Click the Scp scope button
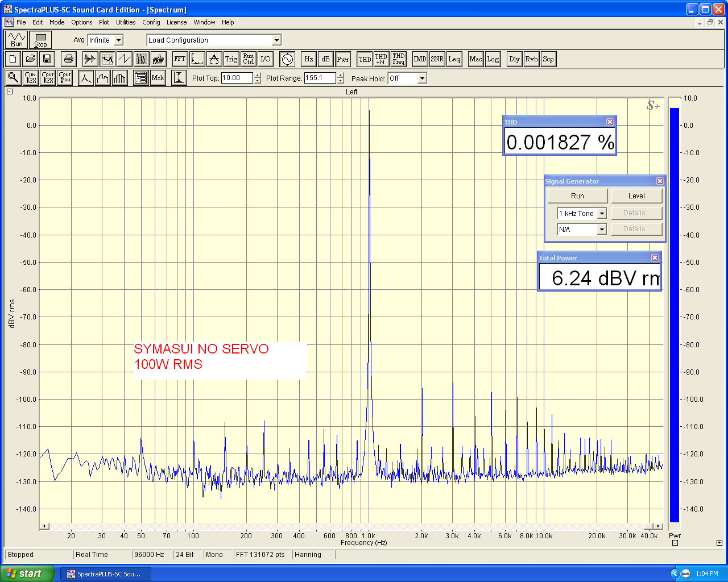The image size is (728, 582). (548, 59)
